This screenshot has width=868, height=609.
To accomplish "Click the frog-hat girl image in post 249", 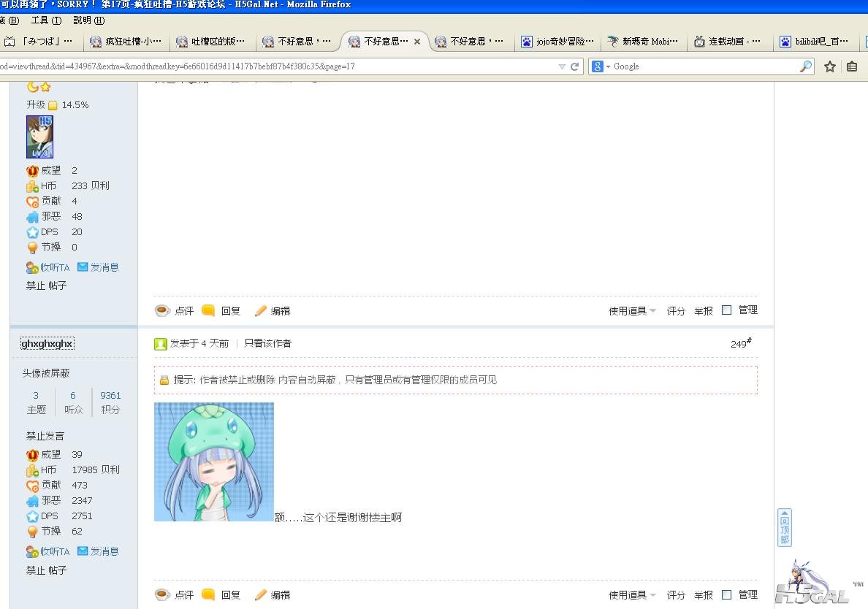I will (214, 462).
